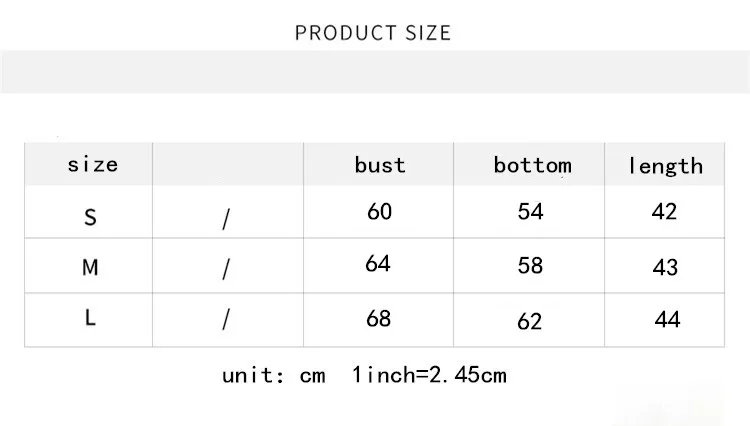The image size is (750, 426).
Task: Click bust value 68 for size L
Action: [x=378, y=318]
